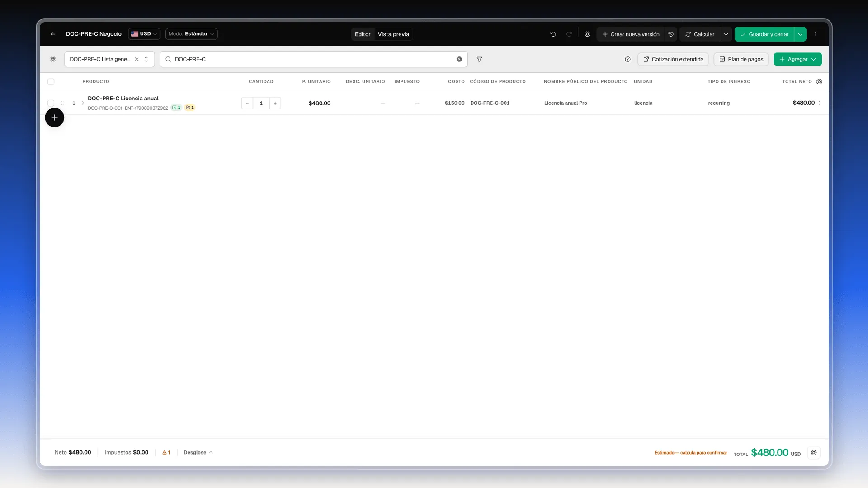Select the DOC-PRE-C Licencia anual row checkbox
This screenshot has height=488, width=868.
[x=51, y=103]
